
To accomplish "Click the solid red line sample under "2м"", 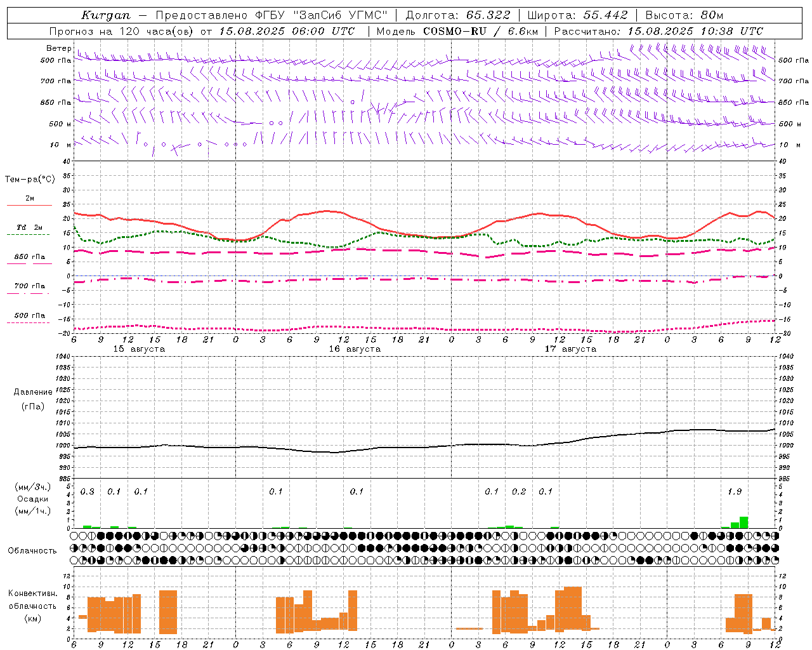I will (30, 206).
